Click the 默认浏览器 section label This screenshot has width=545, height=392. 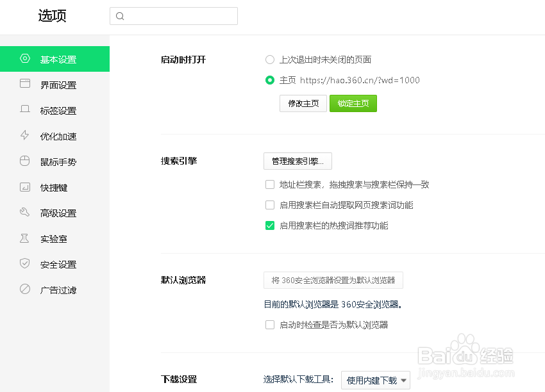coord(183,280)
